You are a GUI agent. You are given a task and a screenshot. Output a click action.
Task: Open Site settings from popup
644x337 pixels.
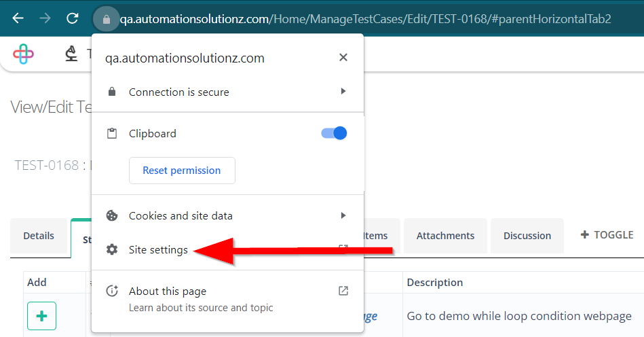click(x=158, y=250)
